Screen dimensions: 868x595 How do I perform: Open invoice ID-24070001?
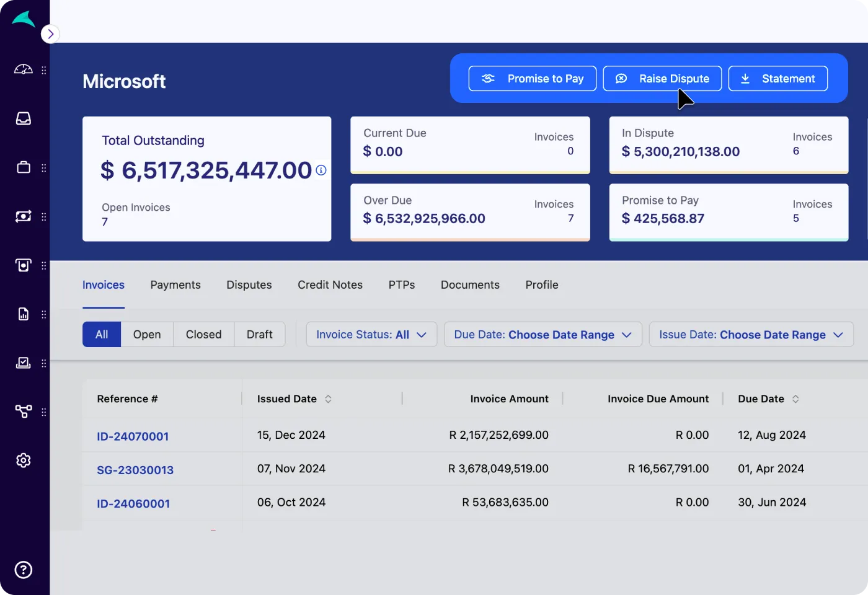pos(133,436)
